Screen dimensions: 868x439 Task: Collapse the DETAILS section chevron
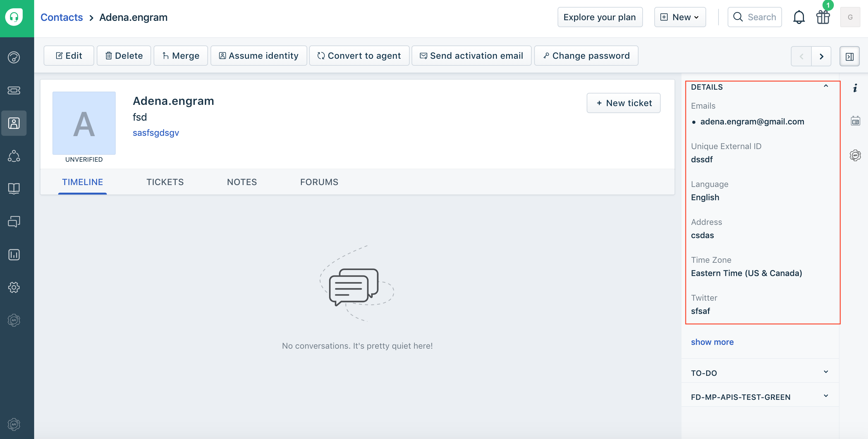pyautogui.click(x=826, y=86)
